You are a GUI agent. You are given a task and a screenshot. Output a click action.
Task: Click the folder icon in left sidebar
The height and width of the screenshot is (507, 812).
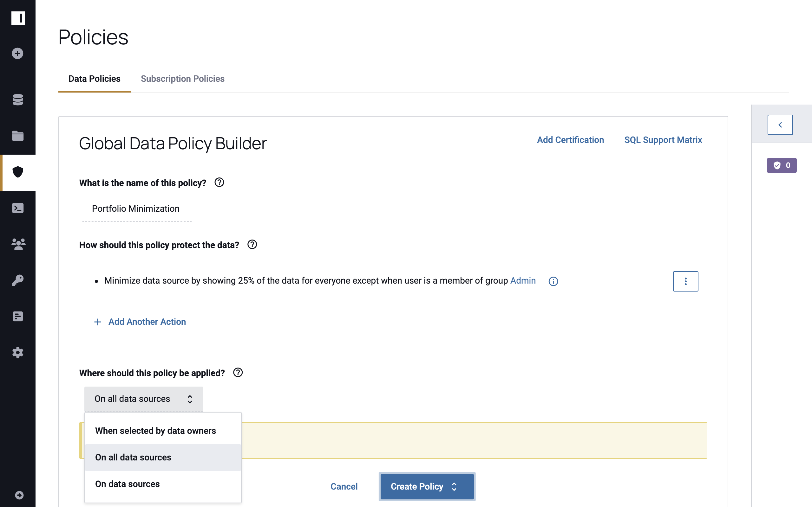tap(17, 136)
